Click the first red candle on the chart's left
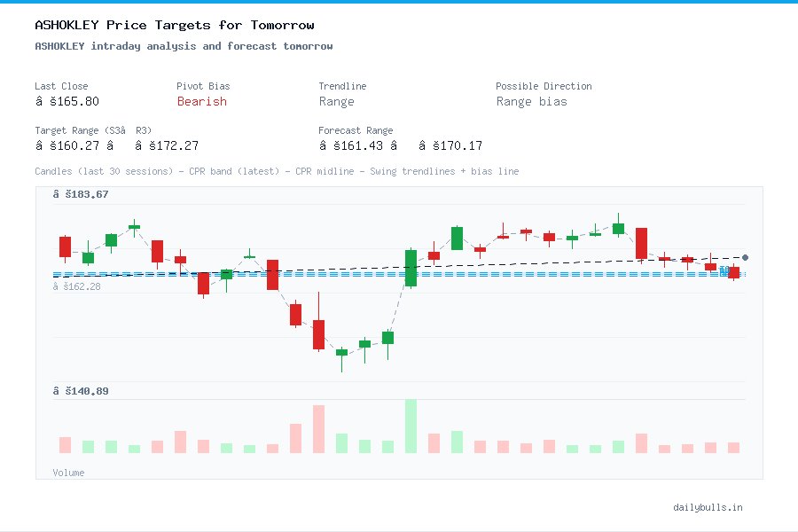The width and height of the screenshot is (798, 532). coord(65,246)
